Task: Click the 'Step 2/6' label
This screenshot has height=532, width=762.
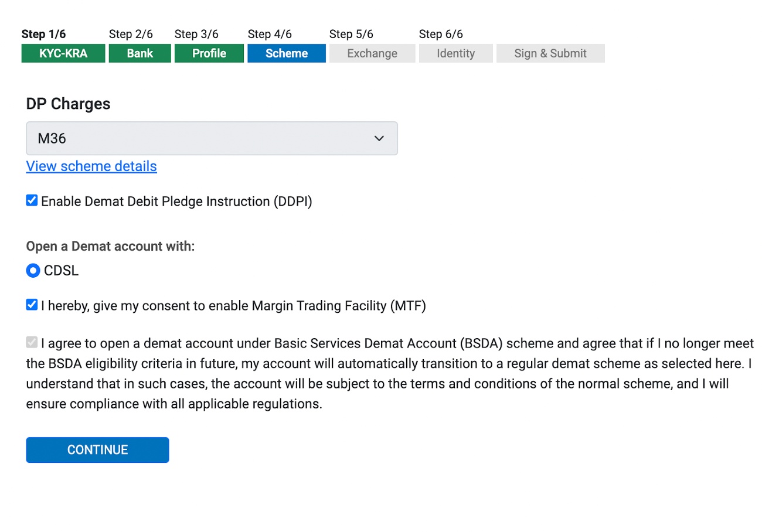Action: [x=131, y=34]
